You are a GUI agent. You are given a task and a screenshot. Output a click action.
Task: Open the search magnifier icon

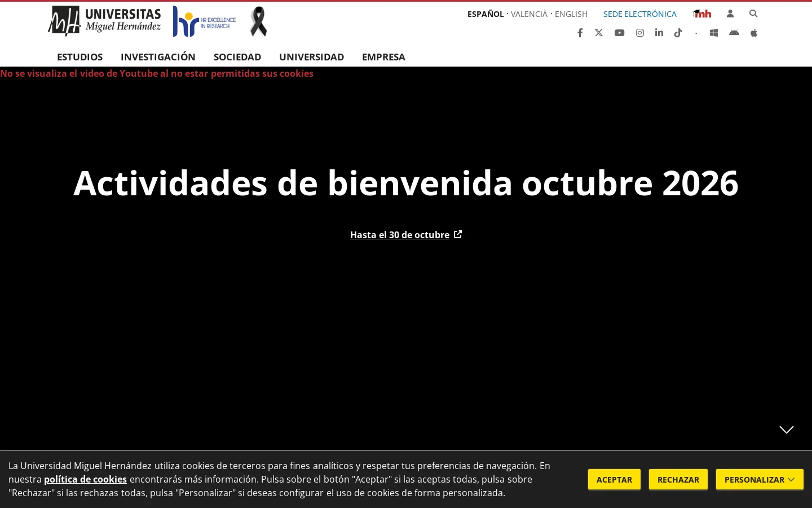pyautogui.click(x=753, y=14)
